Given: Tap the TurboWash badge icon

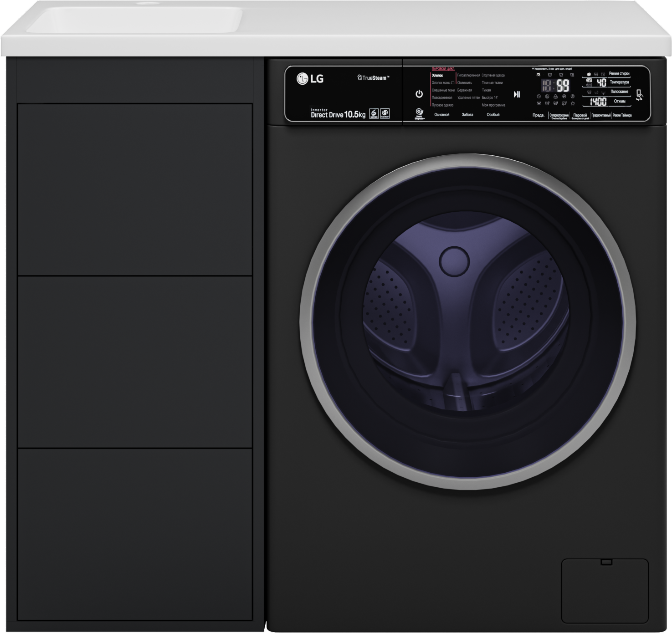Looking at the screenshot, I should [385, 113].
